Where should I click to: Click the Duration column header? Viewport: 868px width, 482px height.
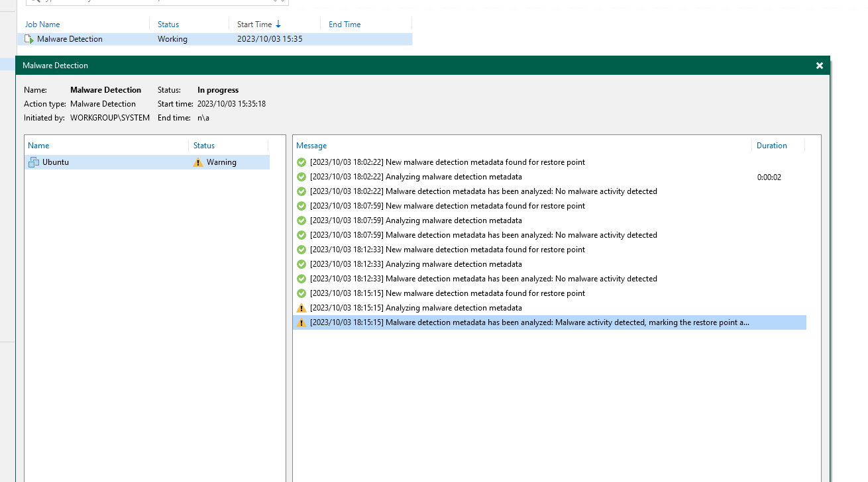pyautogui.click(x=772, y=146)
